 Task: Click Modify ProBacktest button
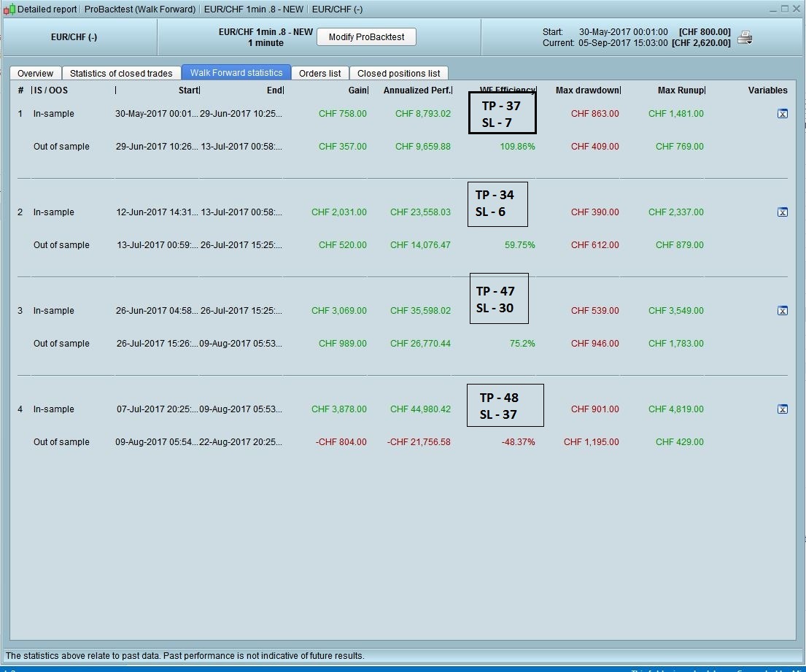coord(366,37)
